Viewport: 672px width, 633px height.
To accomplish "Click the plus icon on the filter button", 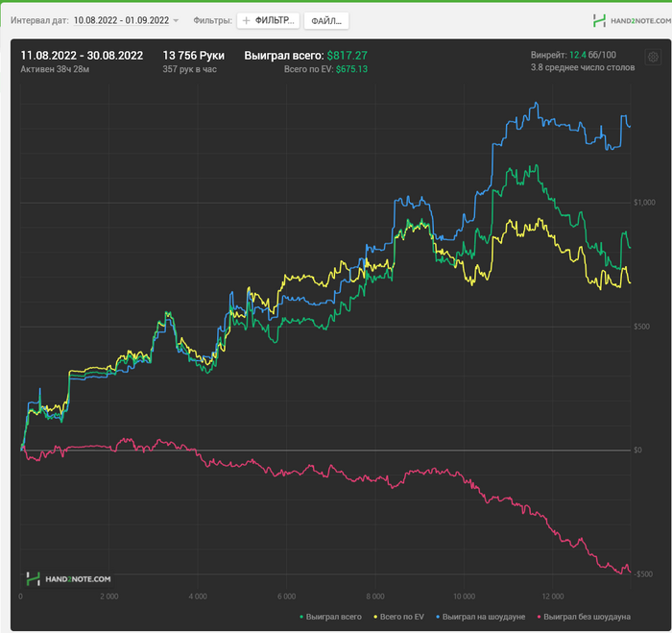I will tap(247, 20).
